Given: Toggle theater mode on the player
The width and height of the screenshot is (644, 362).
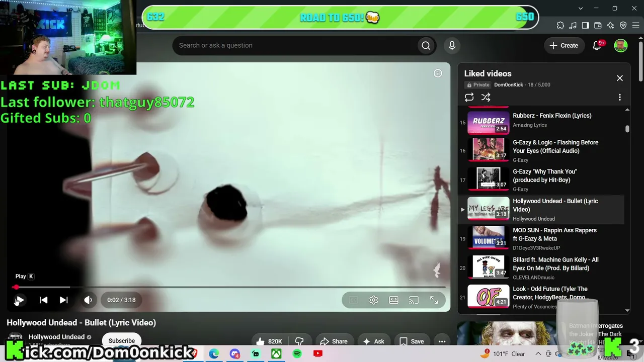Looking at the screenshot, I should tap(393, 300).
